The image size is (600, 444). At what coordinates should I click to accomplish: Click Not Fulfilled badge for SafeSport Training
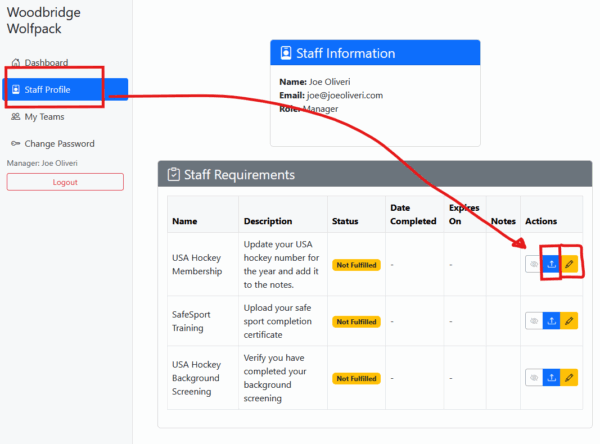point(356,322)
